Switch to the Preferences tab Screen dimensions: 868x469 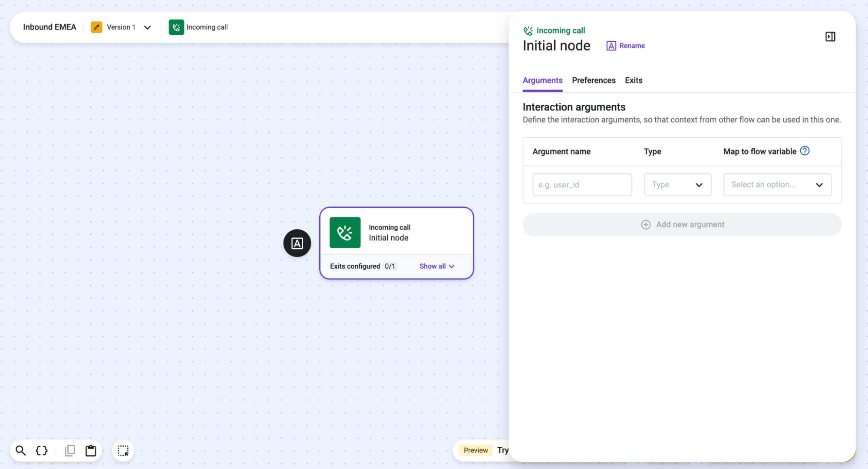(x=594, y=80)
